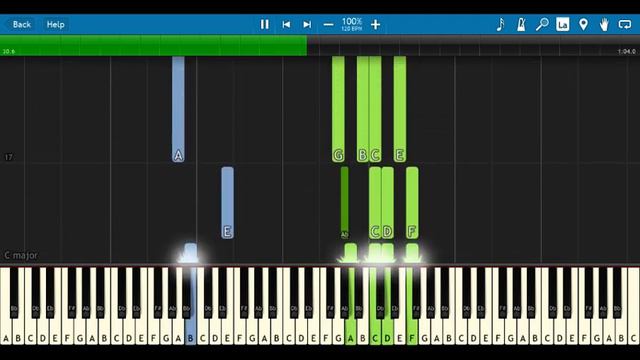Toggle the loop icon

click(625, 24)
